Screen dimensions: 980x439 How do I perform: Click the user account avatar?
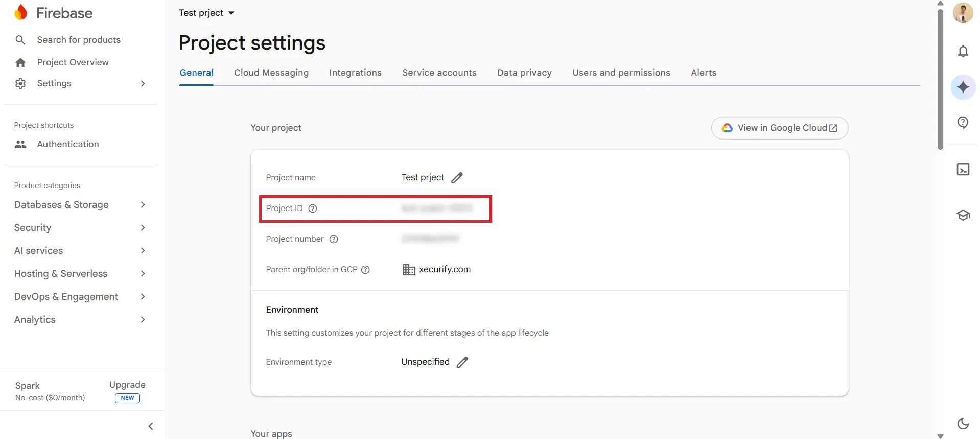(x=963, y=13)
